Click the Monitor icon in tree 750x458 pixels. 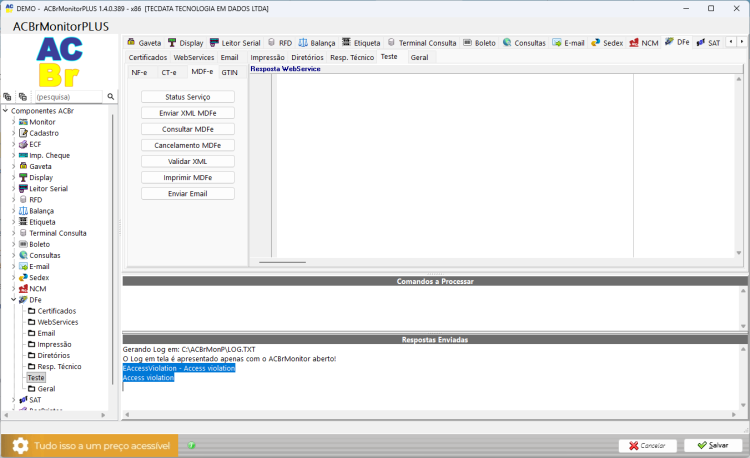[x=23, y=122]
